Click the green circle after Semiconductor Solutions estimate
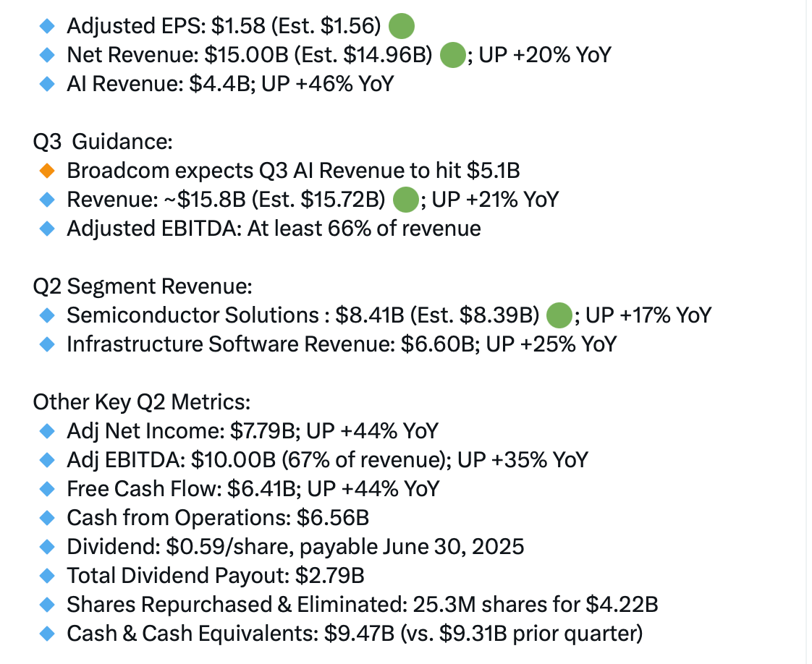The image size is (812, 664). click(559, 315)
